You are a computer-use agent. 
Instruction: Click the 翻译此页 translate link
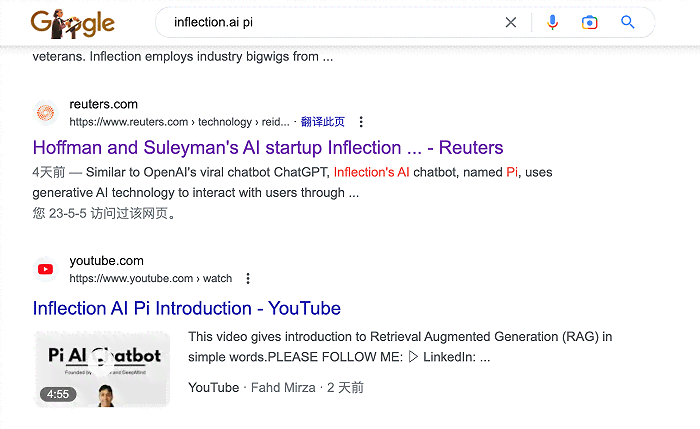(x=322, y=122)
